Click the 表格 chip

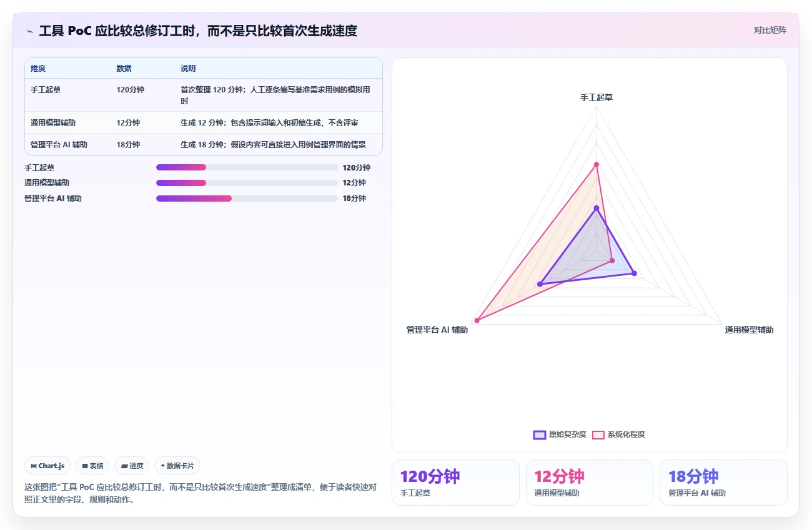(x=92, y=466)
